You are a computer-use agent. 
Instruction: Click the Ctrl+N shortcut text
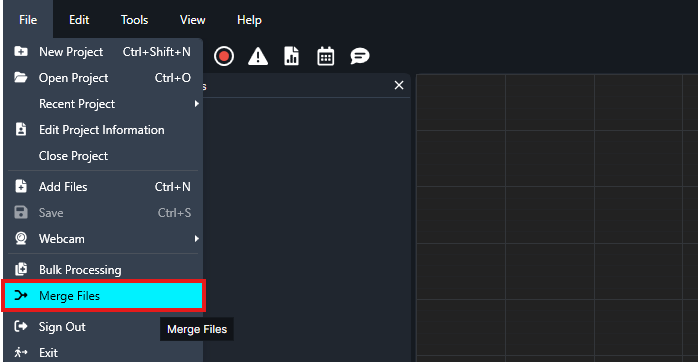[x=173, y=187]
